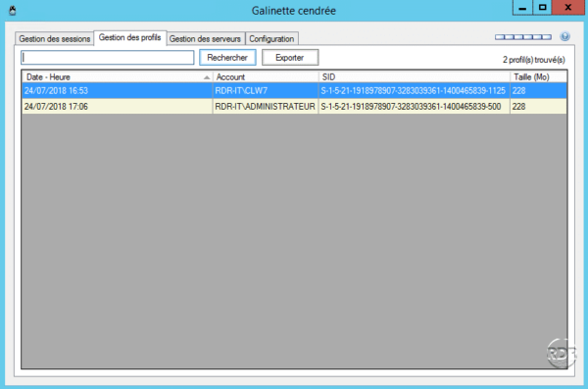The height and width of the screenshot is (389, 588).
Task: Focus the profile search text field
Action: point(108,58)
